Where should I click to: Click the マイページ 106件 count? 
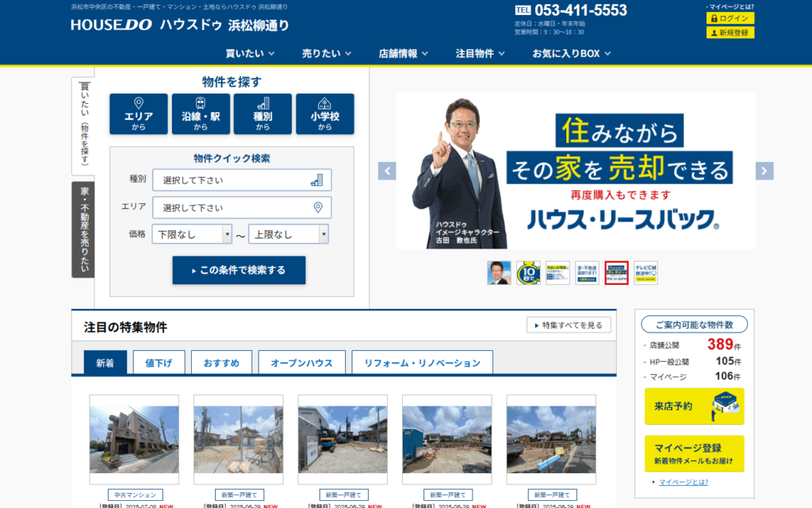[x=691, y=376]
